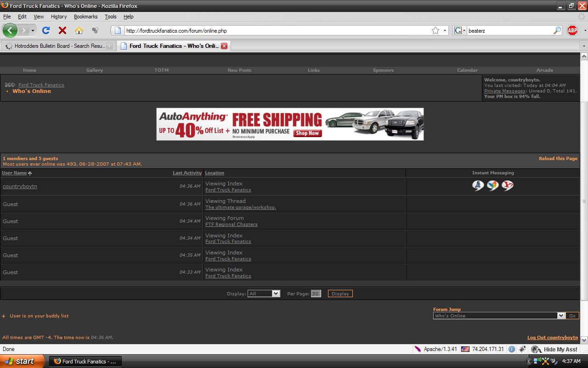Sort the list by Last Activity
Viewport: 588px width, 368px height.
point(187,173)
